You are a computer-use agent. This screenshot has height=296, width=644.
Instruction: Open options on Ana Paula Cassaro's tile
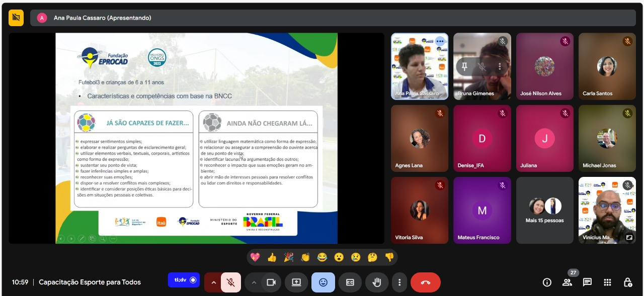click(x=440, y=41)
